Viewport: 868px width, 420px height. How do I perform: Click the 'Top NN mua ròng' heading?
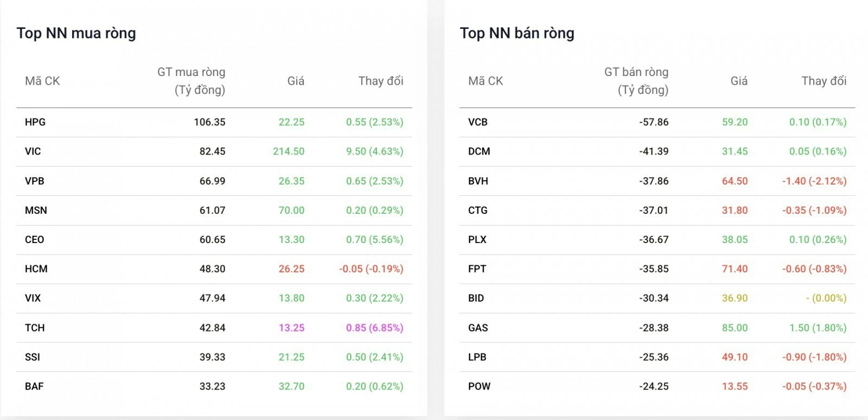pos(76,33)
